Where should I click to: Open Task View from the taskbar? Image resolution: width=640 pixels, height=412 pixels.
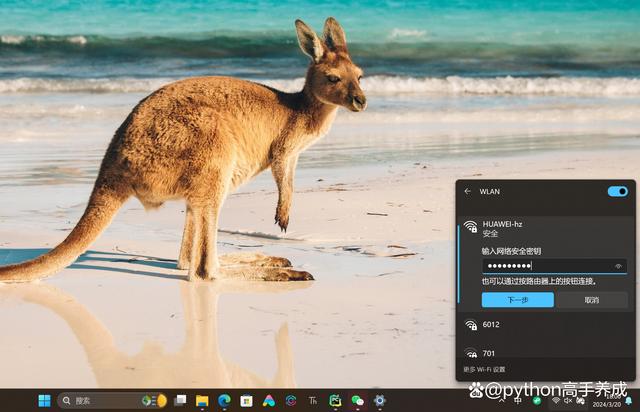pos(180,400)
